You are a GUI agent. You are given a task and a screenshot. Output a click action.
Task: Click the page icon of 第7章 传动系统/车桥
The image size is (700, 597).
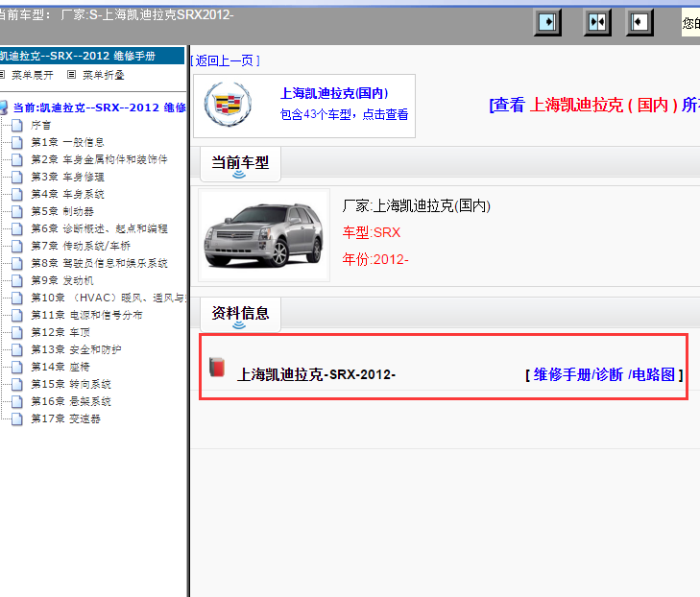click(17, 246)
